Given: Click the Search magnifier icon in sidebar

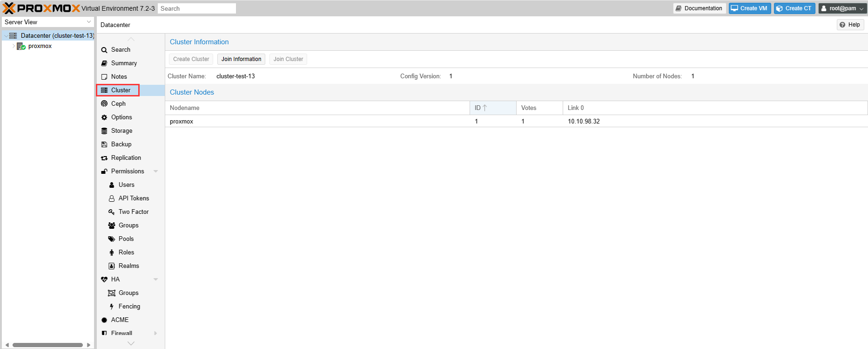Looking at the screenshot, I should (x=104, y=50).
